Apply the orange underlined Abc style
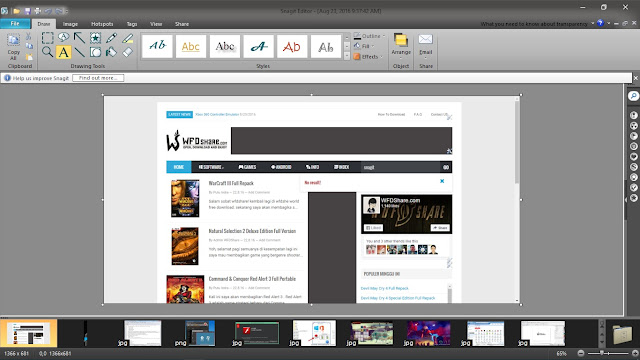 coord(191,46)
